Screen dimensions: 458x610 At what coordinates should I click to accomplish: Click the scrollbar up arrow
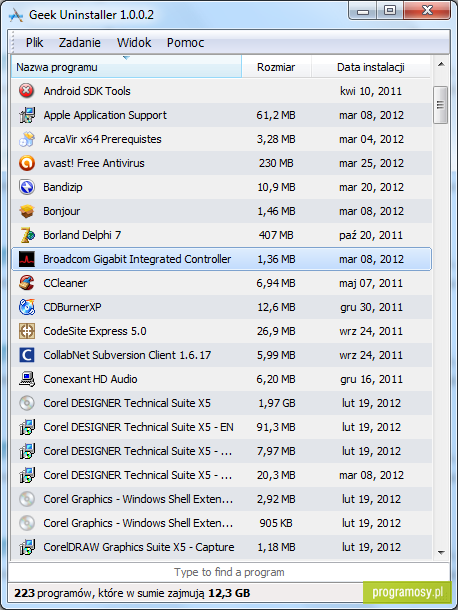click(441, 64)
